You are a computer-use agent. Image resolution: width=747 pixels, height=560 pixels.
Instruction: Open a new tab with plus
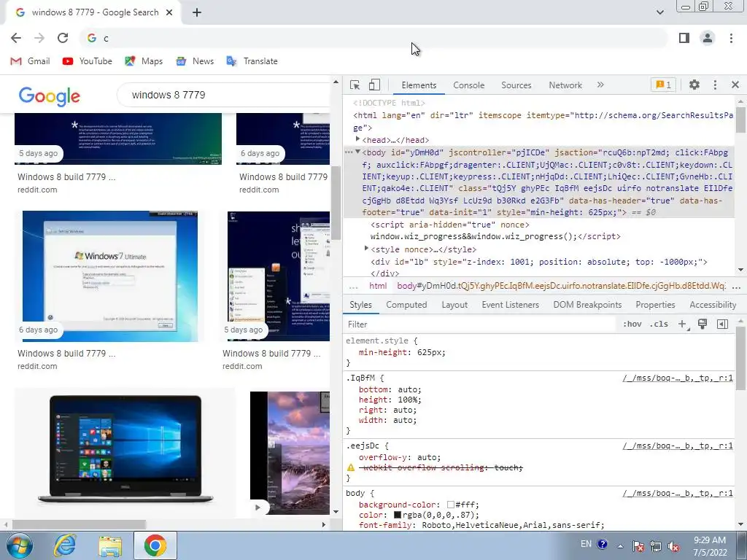click(197, 13)
